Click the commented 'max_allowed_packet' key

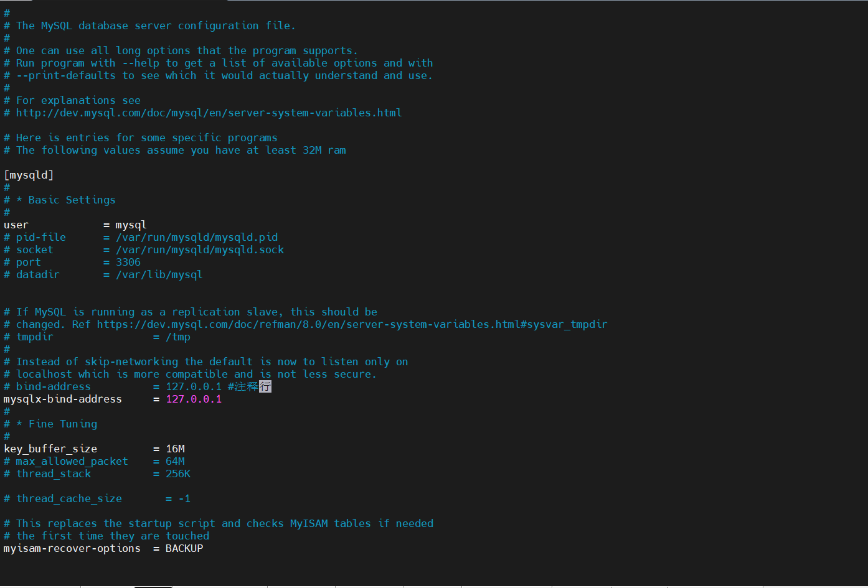click(72, 461)
